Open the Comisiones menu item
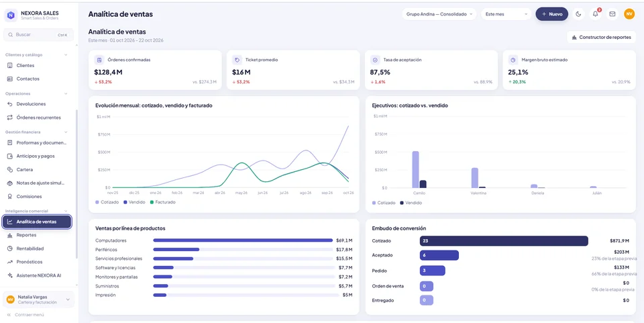This screenshot has height=323, width=644. [37, 197]
